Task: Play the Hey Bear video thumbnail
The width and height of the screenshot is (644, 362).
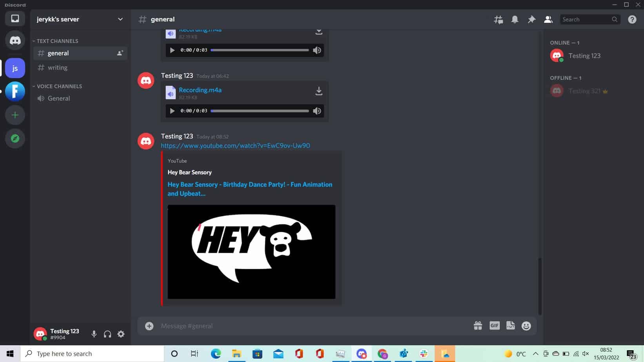Action: click(x=251, y=252)
